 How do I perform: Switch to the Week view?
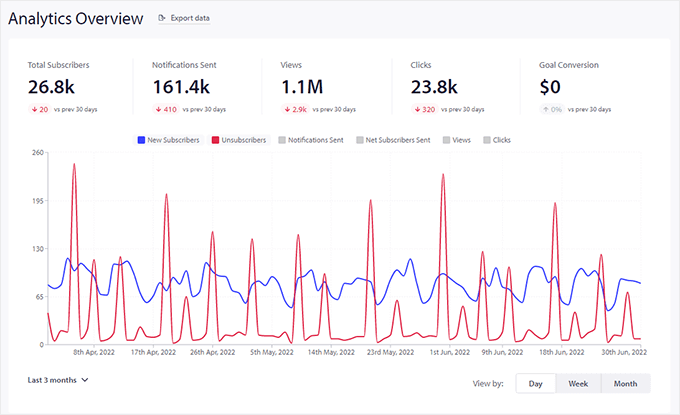tap(578, 383)
